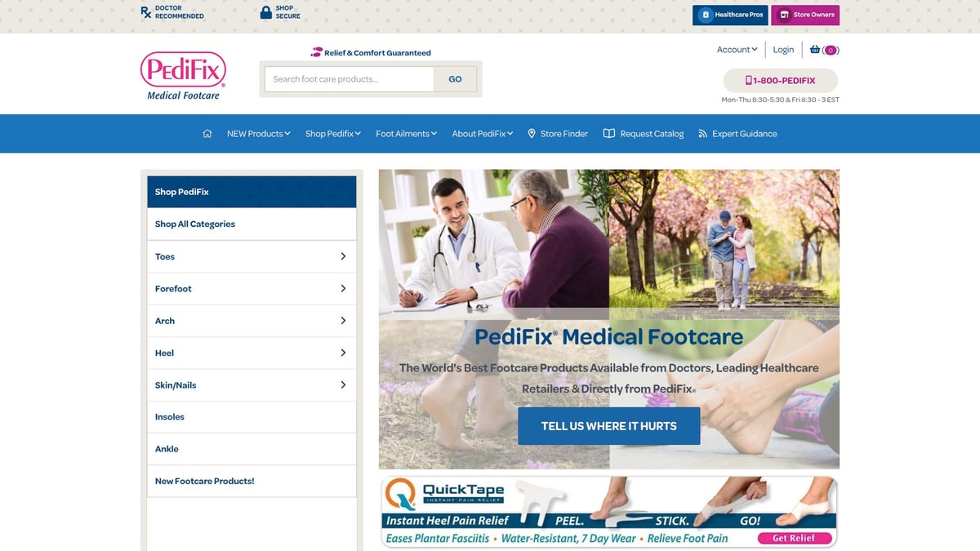Image resolution: width=980 pixels, height=551 pixels.
Task: Expand the Toes category chevron
Action: click(343, 256)
